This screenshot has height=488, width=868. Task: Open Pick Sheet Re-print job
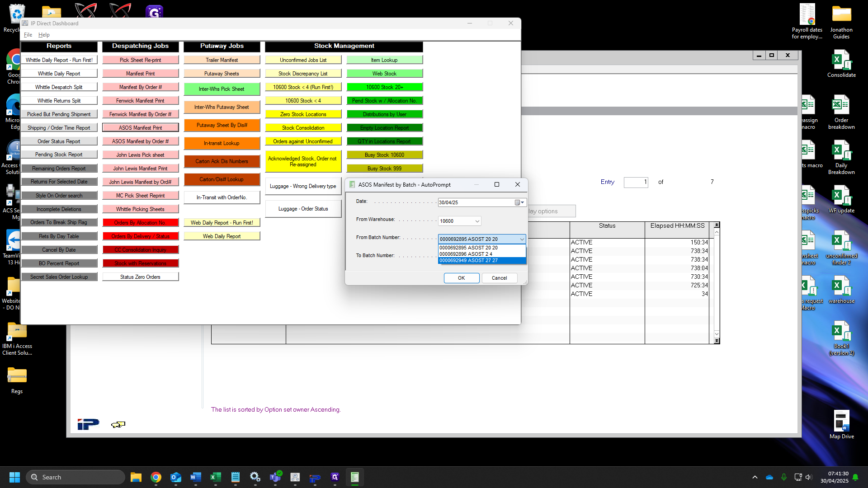[140, 60]
